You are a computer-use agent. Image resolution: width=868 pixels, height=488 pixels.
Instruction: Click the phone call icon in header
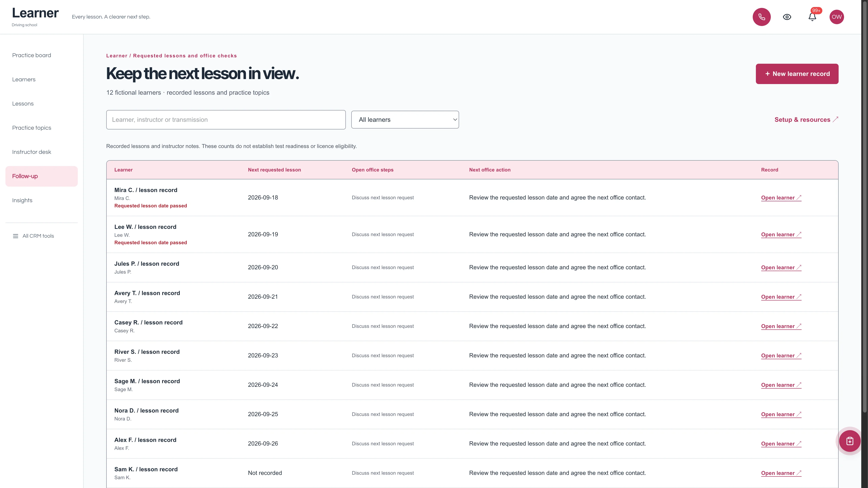762,17
